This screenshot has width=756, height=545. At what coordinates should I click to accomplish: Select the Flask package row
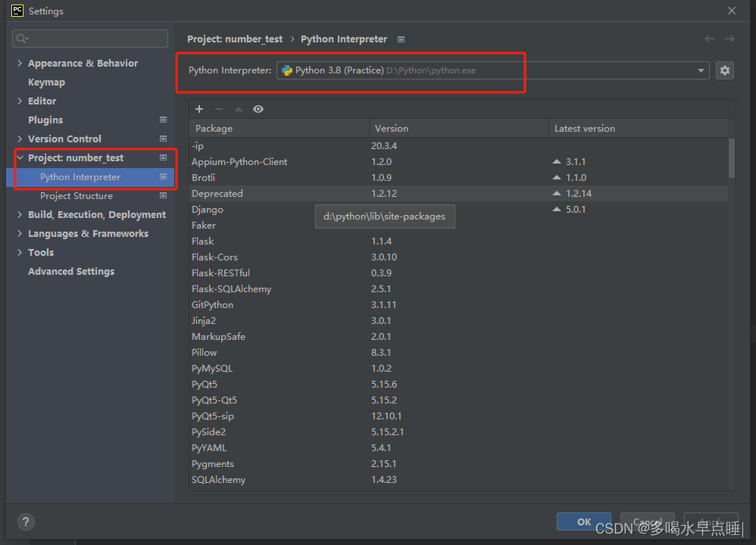pyautogui.click(x=458, y=241)
